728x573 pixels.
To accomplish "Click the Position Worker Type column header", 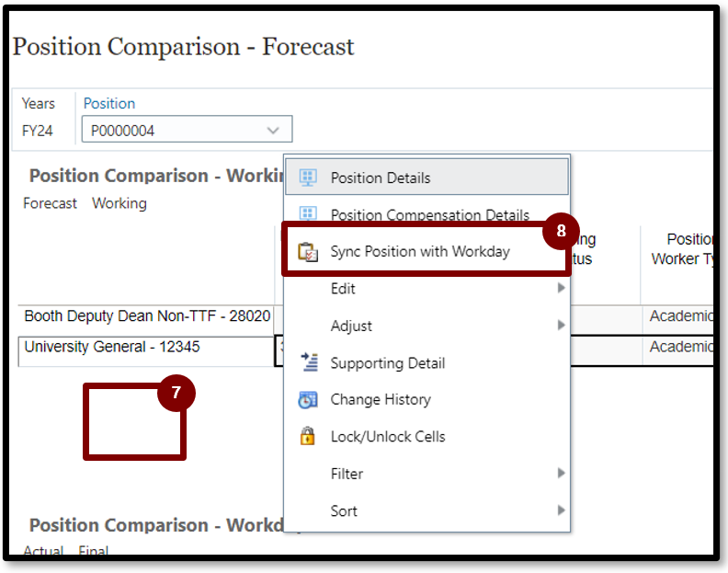I will click(685, 249).
